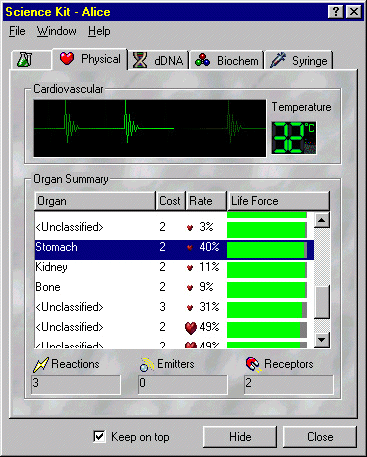Viewport: 367px width, 457px height.
Task: Click the Emitters value field
Action: click(x=183, y=385)
